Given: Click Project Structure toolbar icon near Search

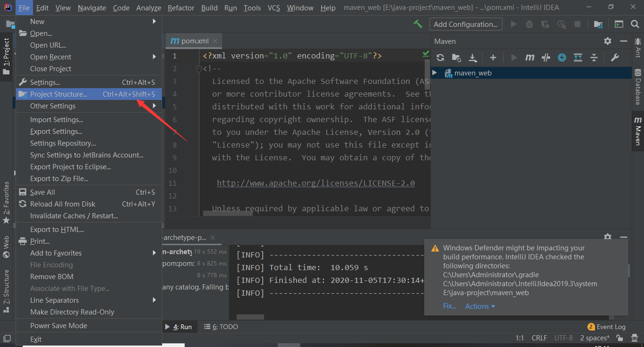Looking at the screenshot, I should pyautogui.click(x=598, y=24).
